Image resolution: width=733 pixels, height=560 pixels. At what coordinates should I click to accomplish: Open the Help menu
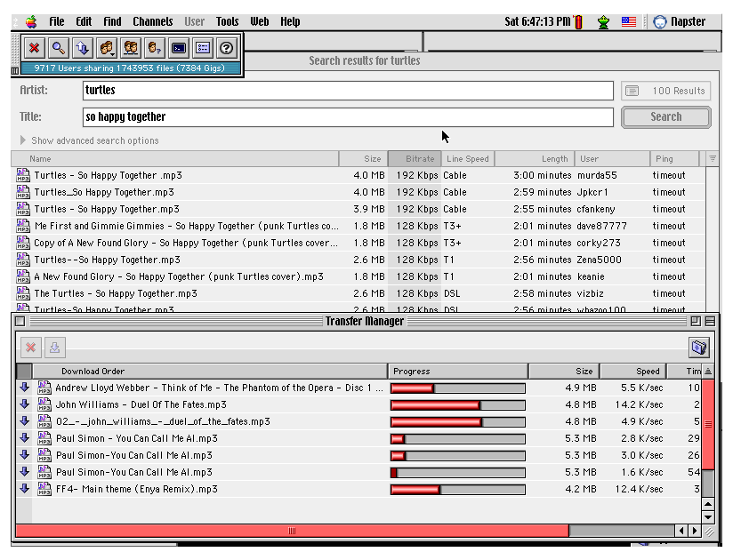pos(290,22)
